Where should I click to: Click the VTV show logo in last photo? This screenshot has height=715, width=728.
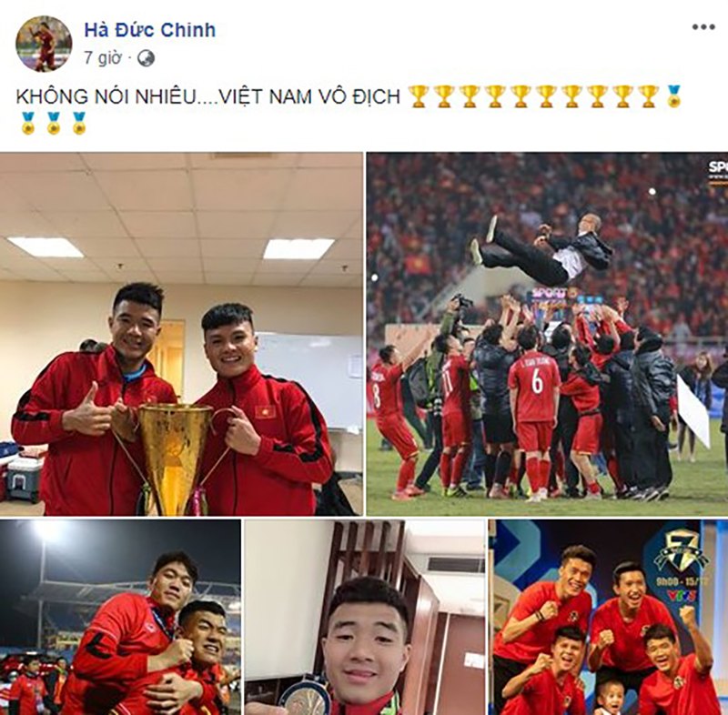click(x=681, y=570)
